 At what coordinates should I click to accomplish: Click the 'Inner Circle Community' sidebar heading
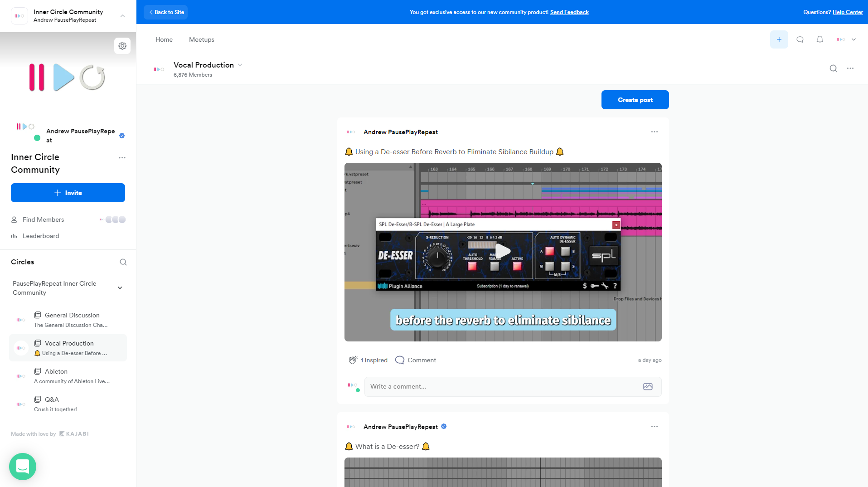[35, 163]
